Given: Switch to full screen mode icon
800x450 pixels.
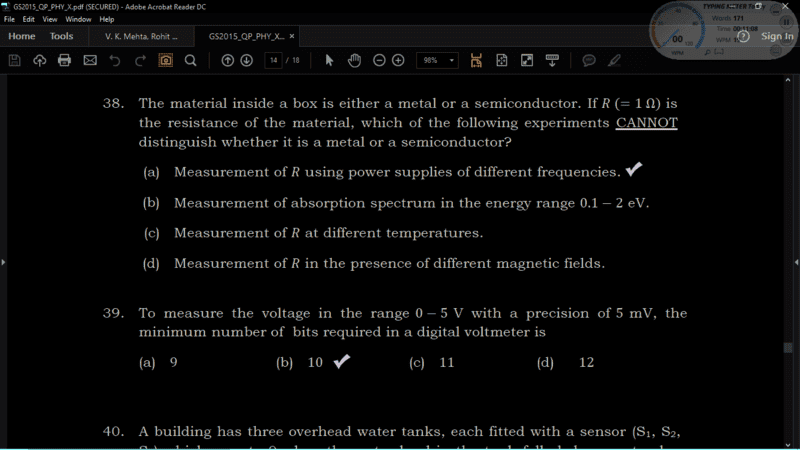Looking at the screenshot, I should [527, 60].
